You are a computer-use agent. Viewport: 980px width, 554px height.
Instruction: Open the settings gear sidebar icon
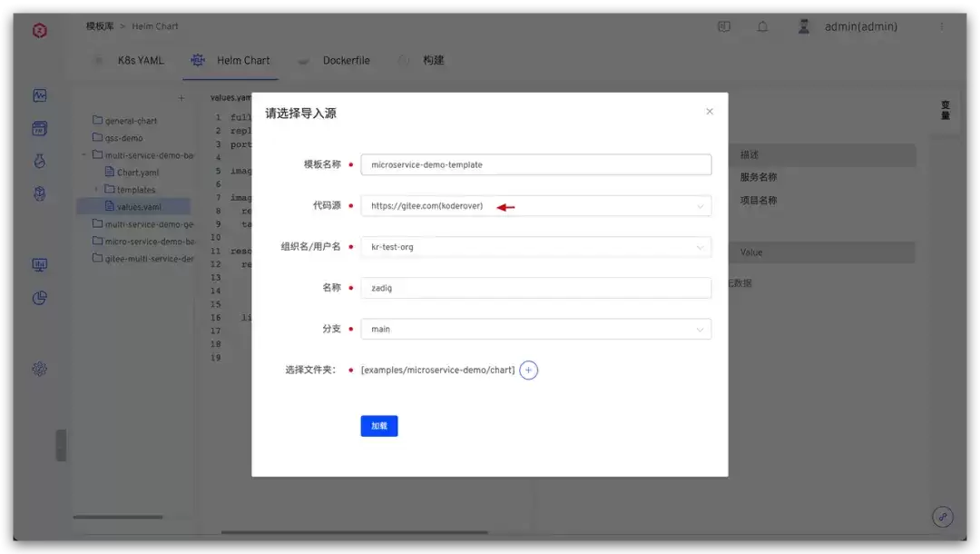(x=39, y=369)
